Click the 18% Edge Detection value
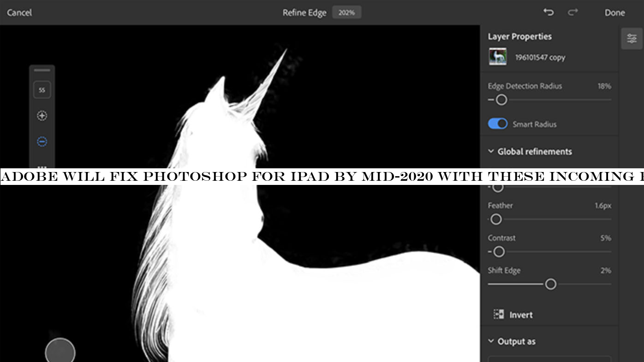Image resolution: width=644 pixels, height=362 pixels. point(604,86)
